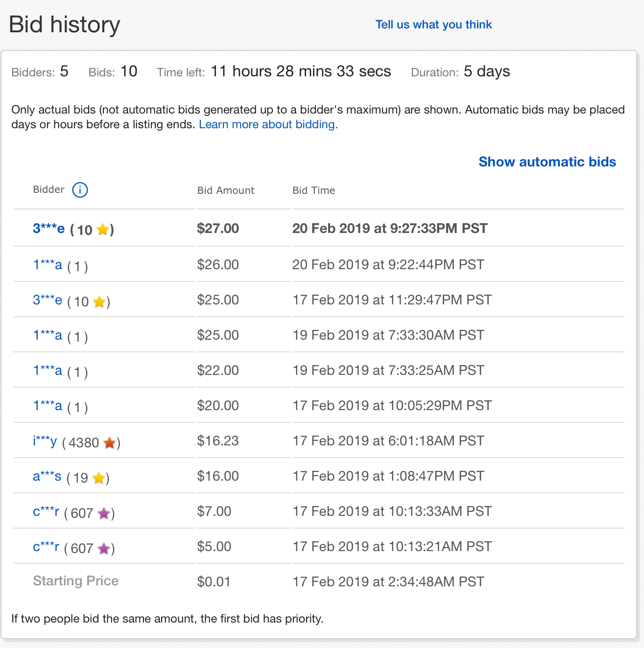View bidder a***s's profile
The height and width of the screenshot is (648, 644).
[x=47, y=476]
